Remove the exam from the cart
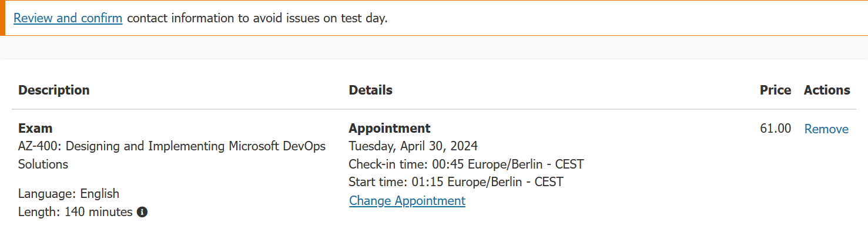The image size is (868, 249). 826,129
